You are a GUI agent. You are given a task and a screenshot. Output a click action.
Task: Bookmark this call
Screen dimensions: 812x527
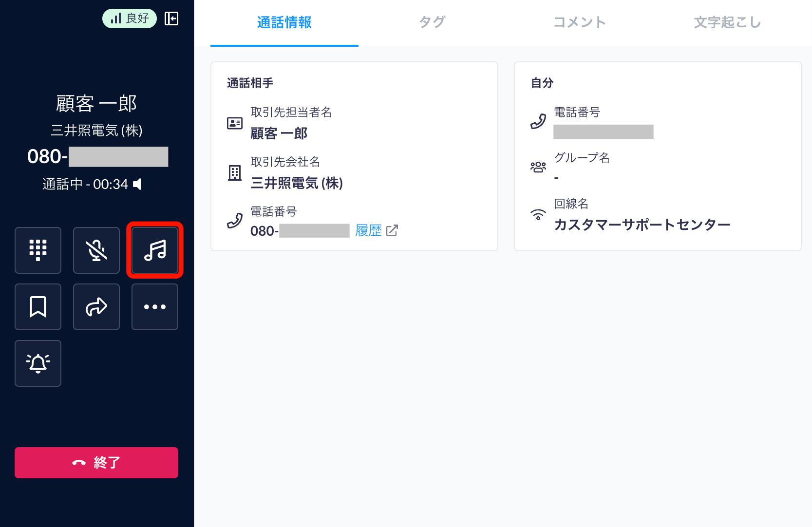point(38,307)
